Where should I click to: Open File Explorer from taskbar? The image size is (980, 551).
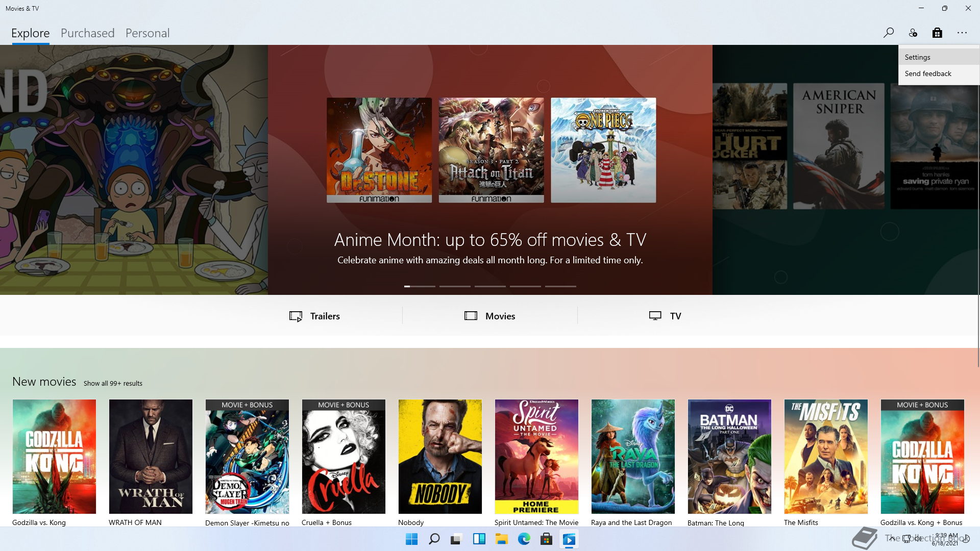tap(502, 539)
